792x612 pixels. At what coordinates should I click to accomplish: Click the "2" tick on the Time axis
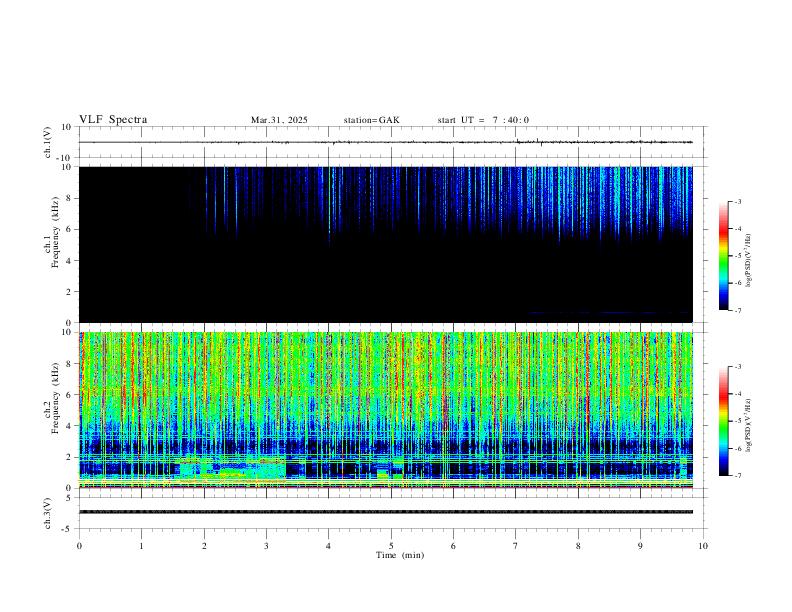pyautogui.click(x=204, y=546)
